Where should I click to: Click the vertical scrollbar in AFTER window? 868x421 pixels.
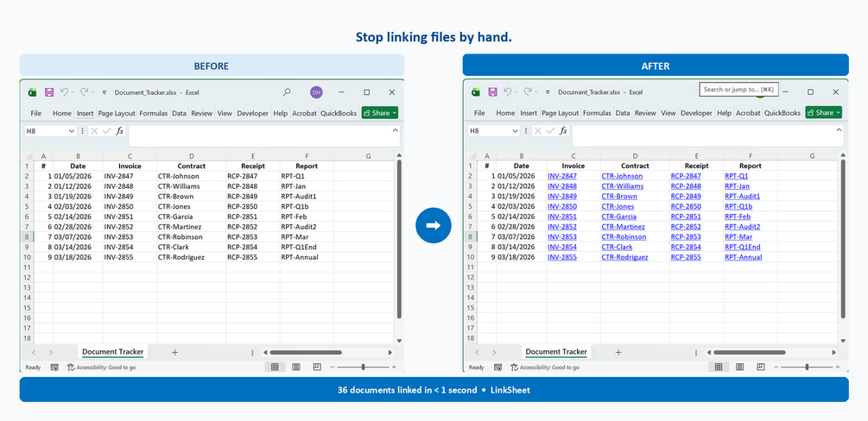click(843, 239)
